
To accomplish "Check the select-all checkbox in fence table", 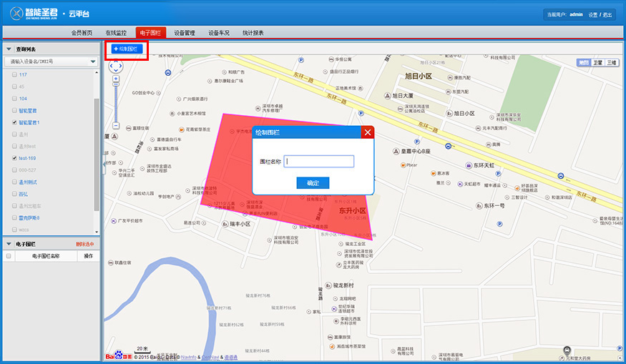I will pos(9,255).
